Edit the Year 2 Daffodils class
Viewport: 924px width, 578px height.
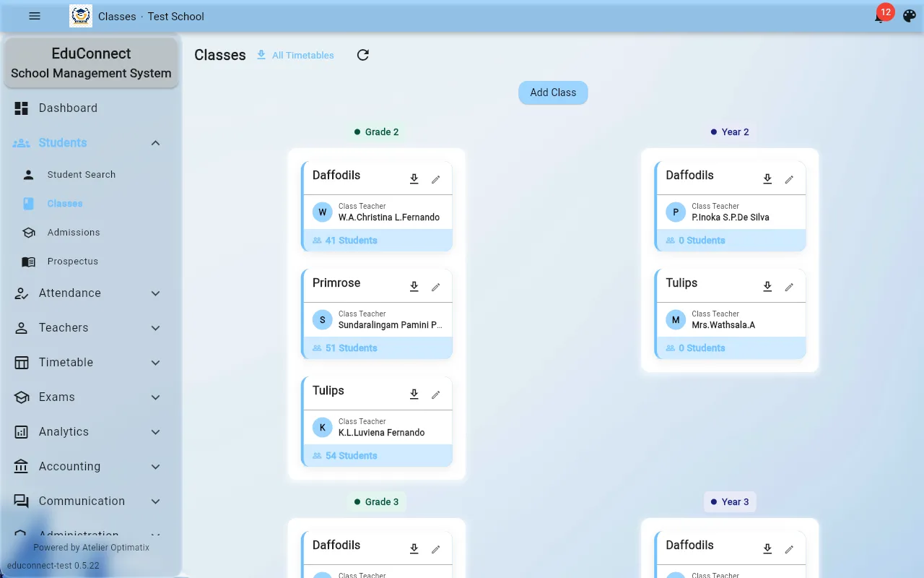tap(790, 179)
